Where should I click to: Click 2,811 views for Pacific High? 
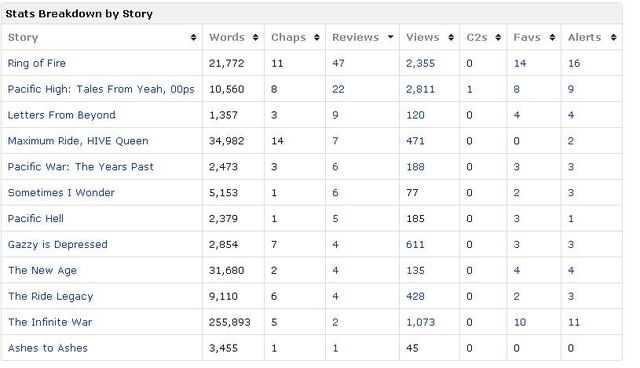[420, 89]
